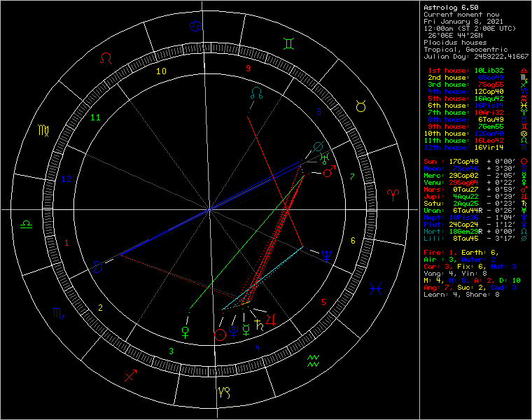Select the "Yang: 4, Yin: 8" line
Viewport: 532px width, 420px height.
455,274
